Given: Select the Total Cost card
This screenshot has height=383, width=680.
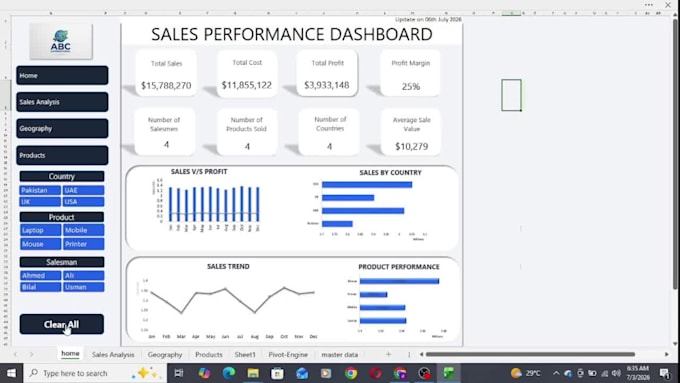Looking at the screenshot, I should click(x=247, y=73).
